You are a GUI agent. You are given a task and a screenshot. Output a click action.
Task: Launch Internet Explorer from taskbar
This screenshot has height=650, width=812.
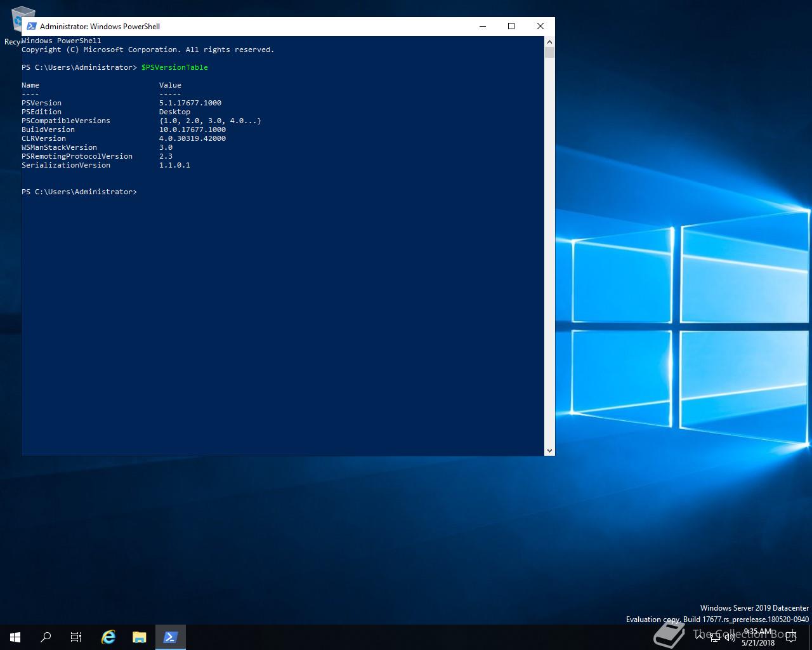[108, 637]
